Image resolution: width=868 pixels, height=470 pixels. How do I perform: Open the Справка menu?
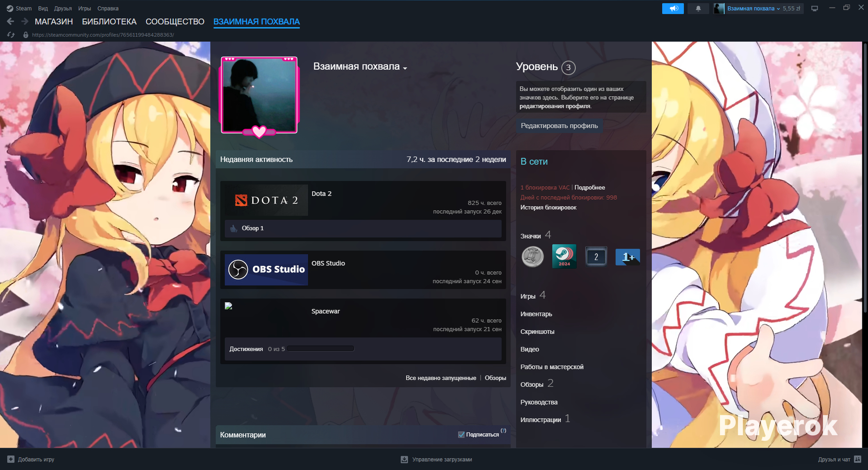coord(108,8)
